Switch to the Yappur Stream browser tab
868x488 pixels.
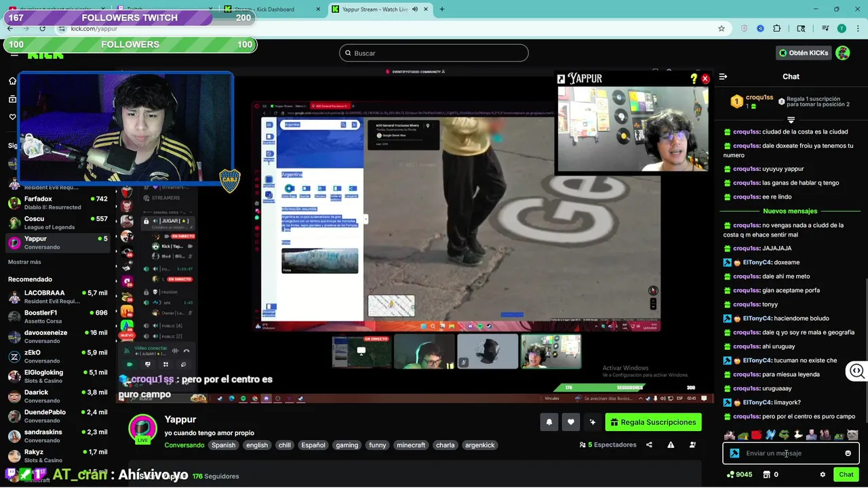380,9
